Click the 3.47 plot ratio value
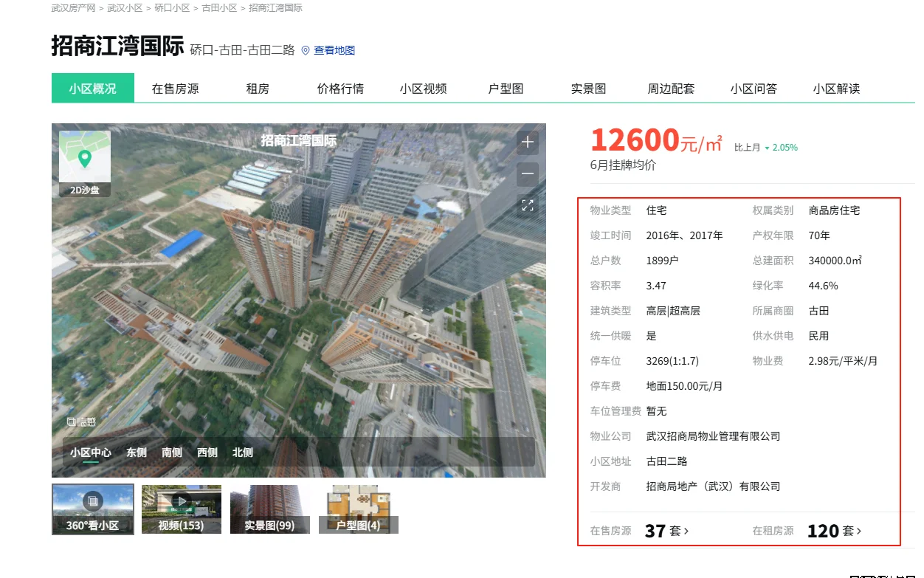Image resolution: width=924 pixels, height=578 pixels. click(x=656, y=286)
